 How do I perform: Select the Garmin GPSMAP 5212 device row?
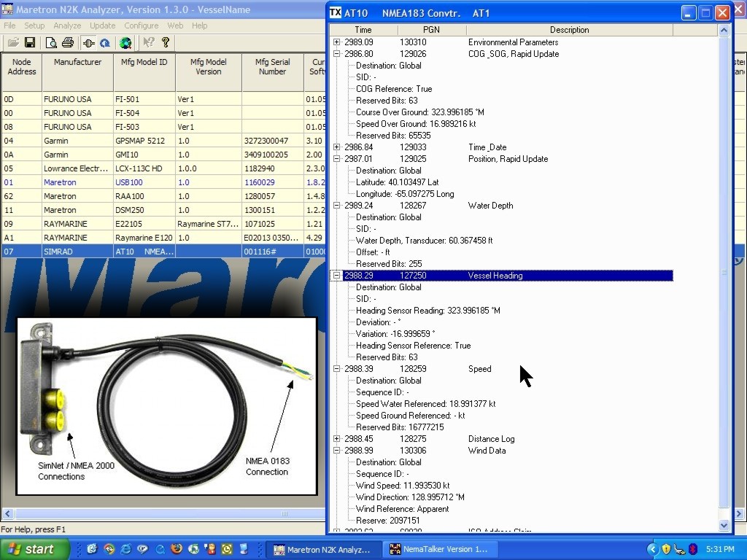pyautogui.click(x=164, y=141)
